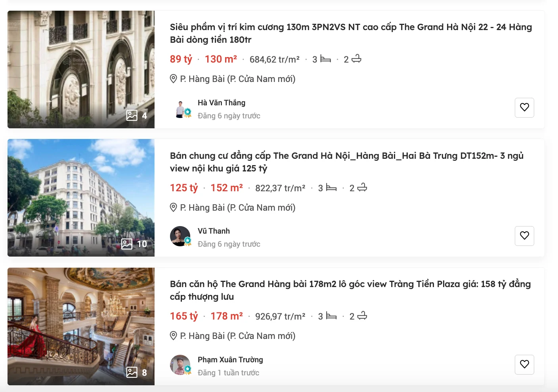Open photo gallery icon showing 10 images

coord(127,244)
